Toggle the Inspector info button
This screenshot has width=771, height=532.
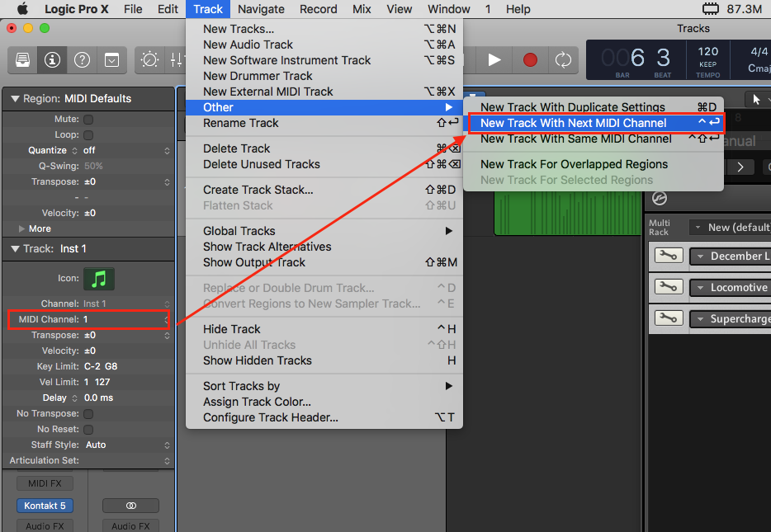53,60
